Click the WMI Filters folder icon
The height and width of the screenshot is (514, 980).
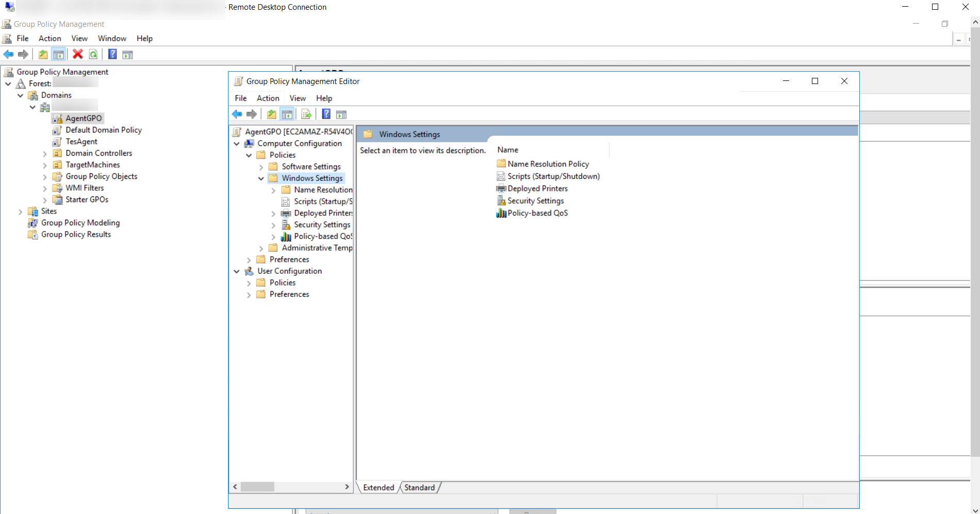click(57, 188)
